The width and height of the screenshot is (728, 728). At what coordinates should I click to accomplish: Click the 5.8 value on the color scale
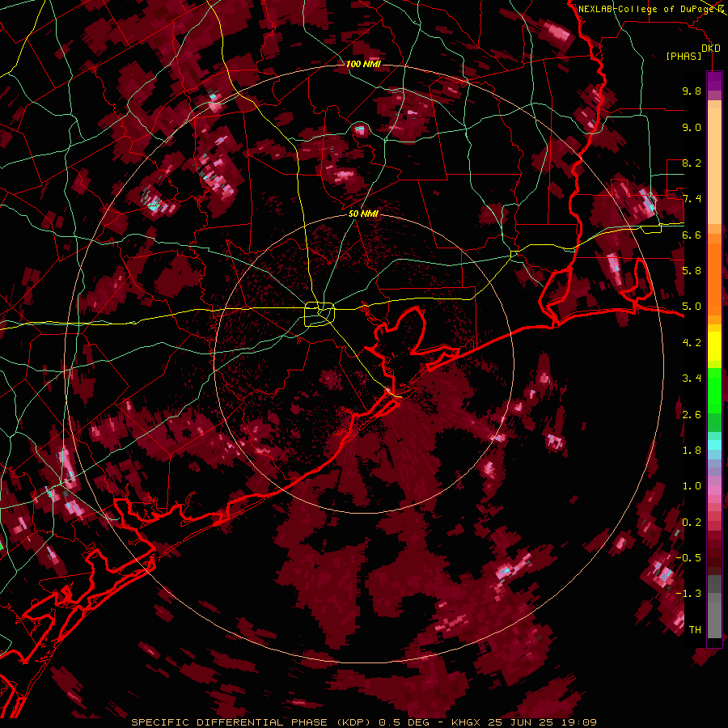[x=692, y=271]
